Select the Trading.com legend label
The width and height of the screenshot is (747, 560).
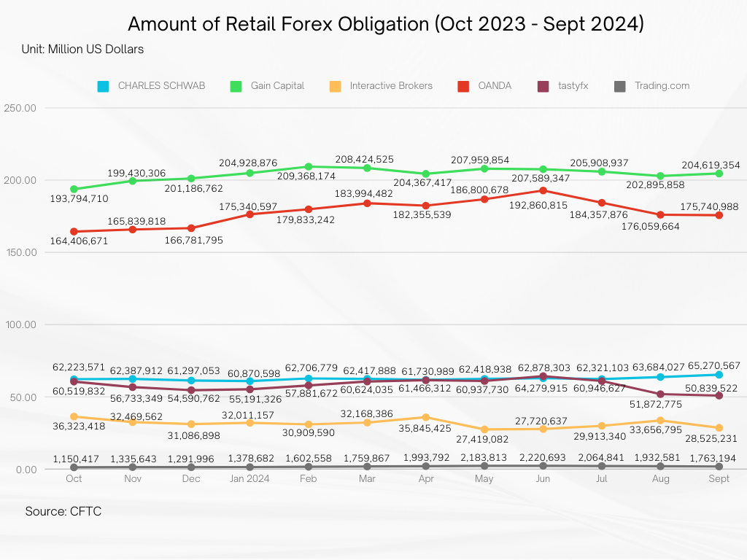(662, 86)
